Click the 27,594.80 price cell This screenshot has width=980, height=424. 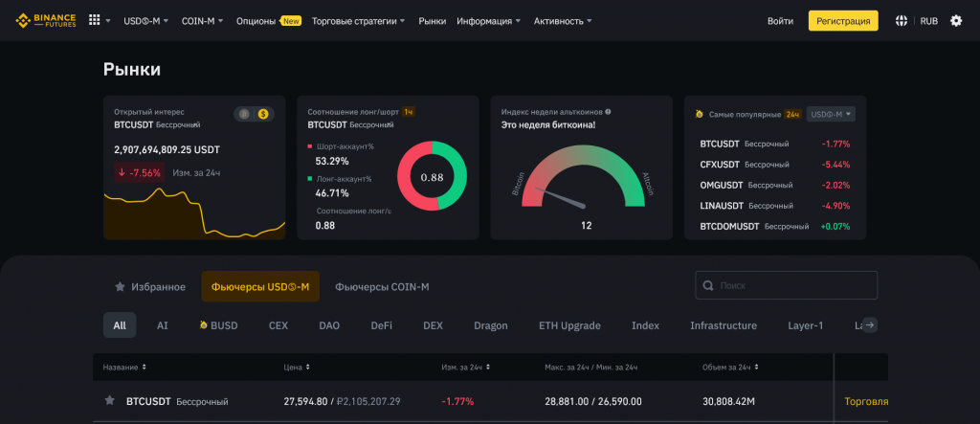coord(305,401)
